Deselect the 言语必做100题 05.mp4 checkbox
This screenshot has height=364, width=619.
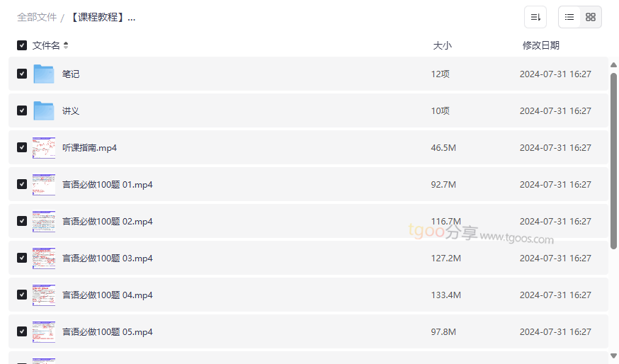point(22,331)
